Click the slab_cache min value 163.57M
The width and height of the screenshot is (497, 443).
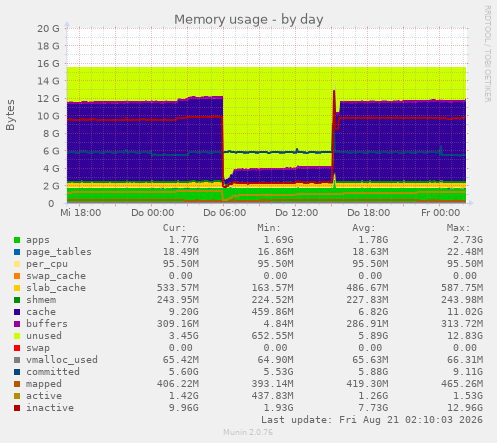click(272, 288)
